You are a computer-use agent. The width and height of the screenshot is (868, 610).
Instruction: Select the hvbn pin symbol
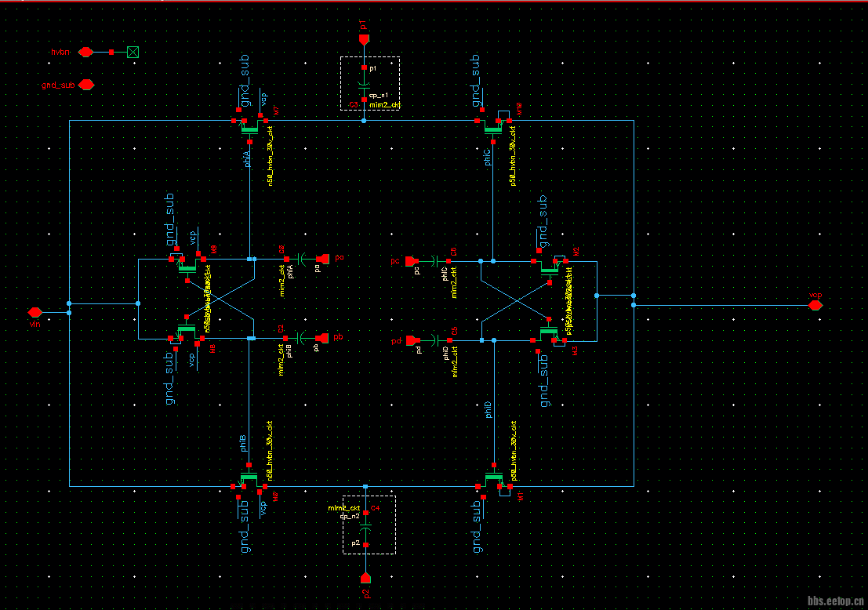[85, 52]
